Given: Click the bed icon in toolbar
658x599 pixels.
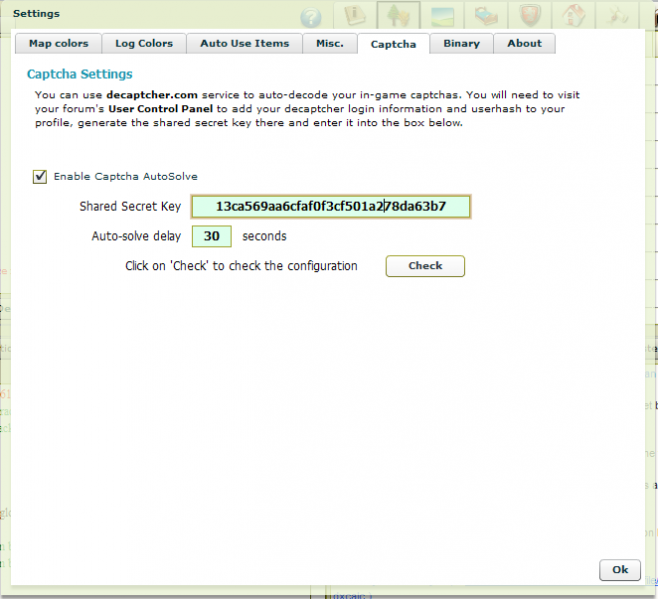Looking at the screenshot, I should [x=487, y=16].
